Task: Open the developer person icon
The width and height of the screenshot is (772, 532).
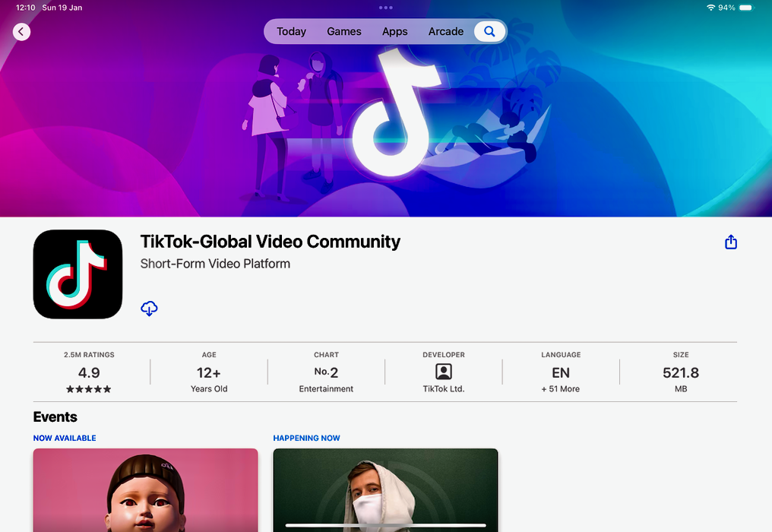Action: [444, 372]
